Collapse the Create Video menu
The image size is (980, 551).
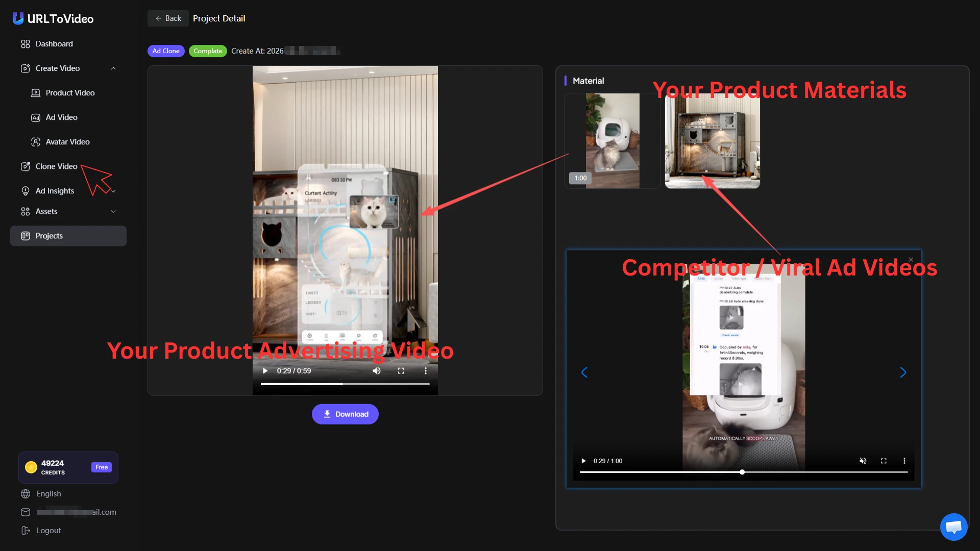click(113, 68)
